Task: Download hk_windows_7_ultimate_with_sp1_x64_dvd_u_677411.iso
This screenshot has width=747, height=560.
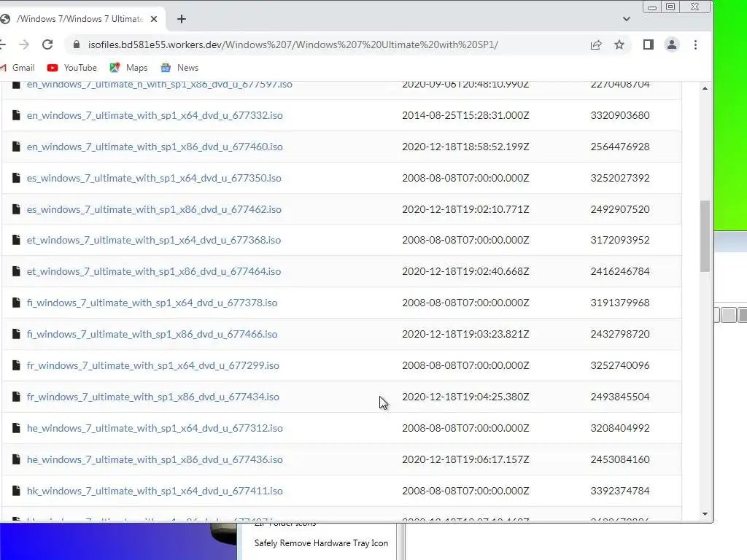Action: [x=155, y=491]
